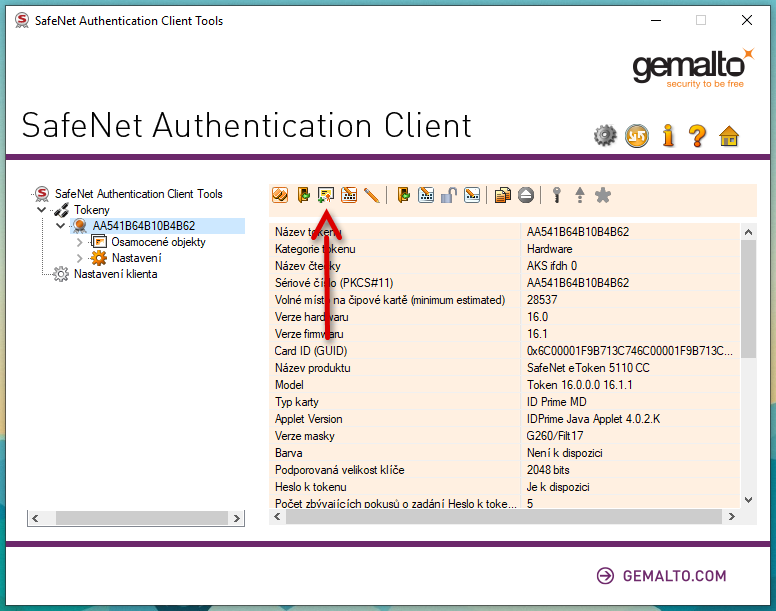Click the orange-framed Change Password keypad icon
The image size is (776, 611).
coord(349,195)
